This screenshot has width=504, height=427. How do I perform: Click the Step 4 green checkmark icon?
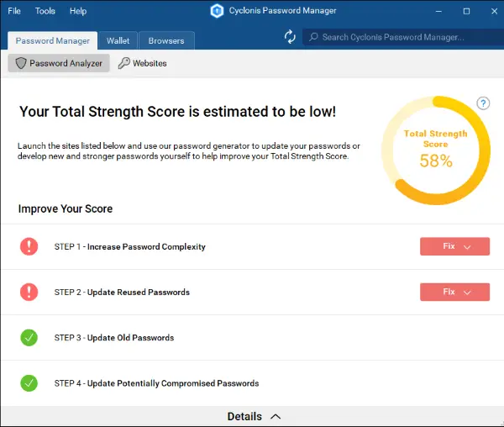[29, 383]
